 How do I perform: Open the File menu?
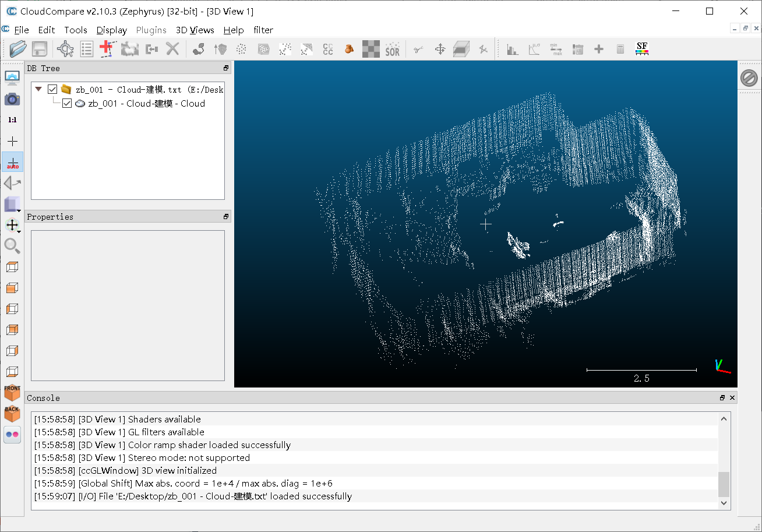(x=22, y=30)
